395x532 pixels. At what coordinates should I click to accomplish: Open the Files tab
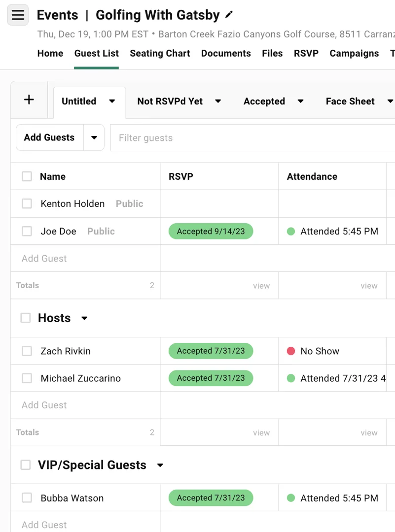(272, 53)
